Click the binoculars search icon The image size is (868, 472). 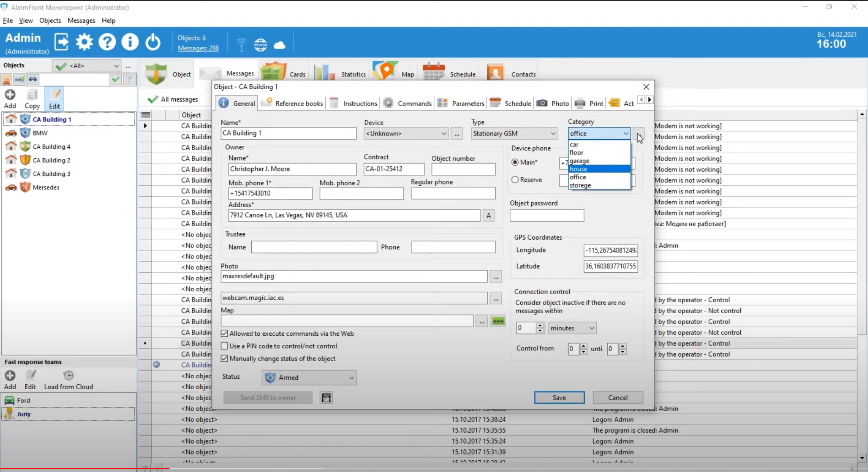click(x=33, y=79)
